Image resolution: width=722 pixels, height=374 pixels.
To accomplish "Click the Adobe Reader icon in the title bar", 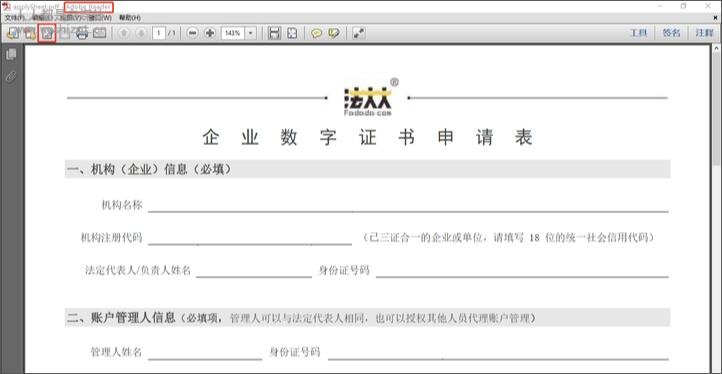I will click(x=6, y=6).
